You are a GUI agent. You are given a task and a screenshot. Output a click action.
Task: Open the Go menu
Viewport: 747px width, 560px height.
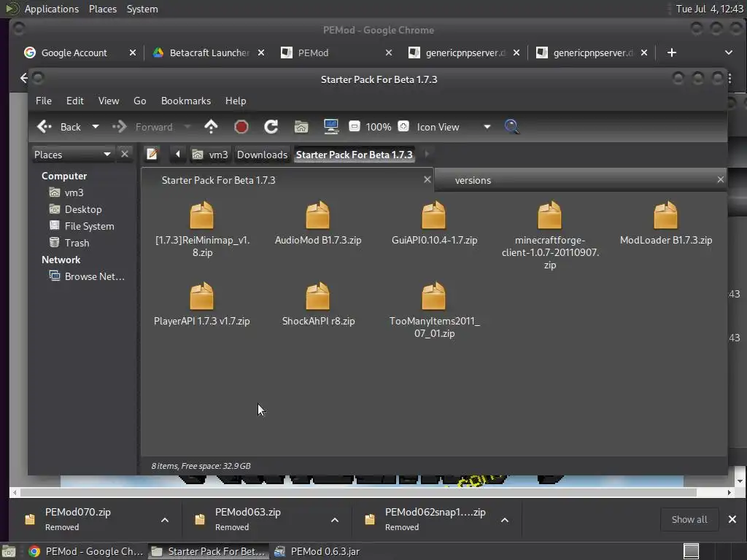[x=139, y=101]
